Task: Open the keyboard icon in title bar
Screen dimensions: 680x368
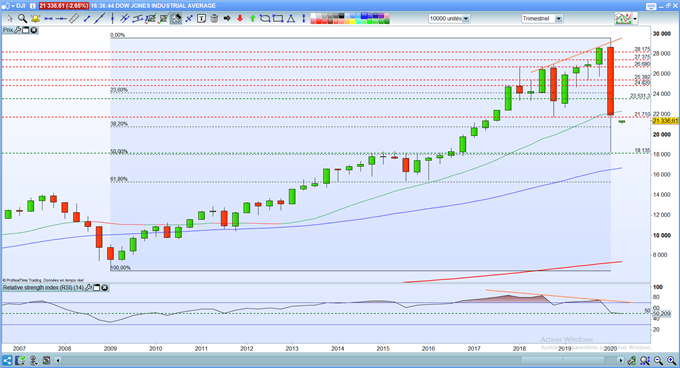Action: click(651, 6)
